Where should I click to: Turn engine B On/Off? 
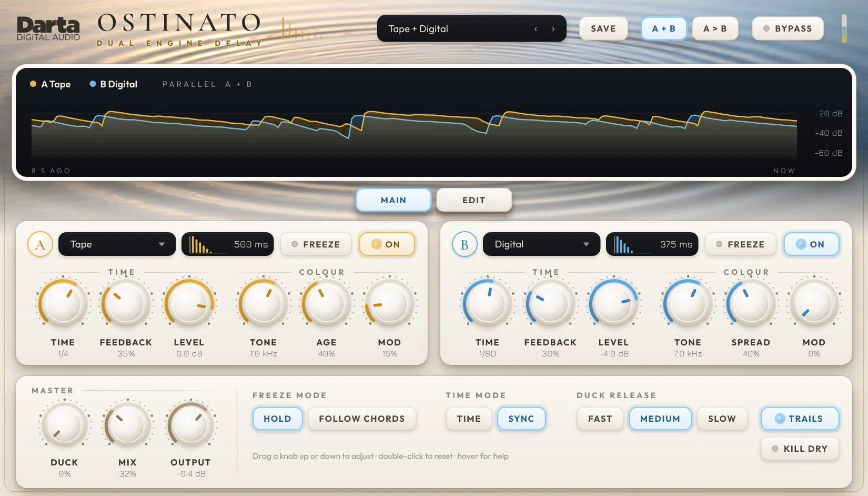coord(811,244)
